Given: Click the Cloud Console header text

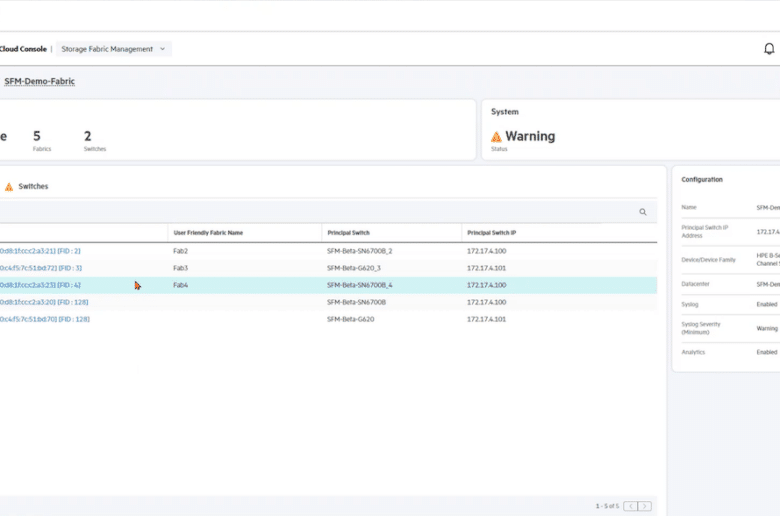Looking at the screenshot, I should click(x=23, y=49).
